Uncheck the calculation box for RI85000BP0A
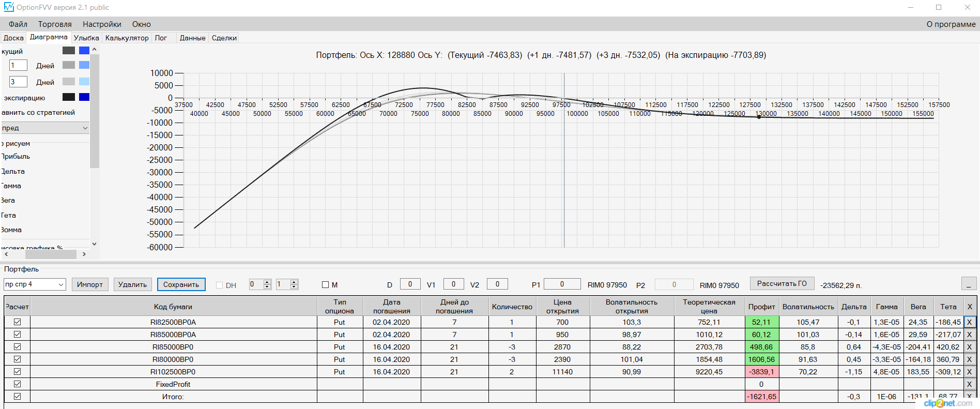Image resolution: width=980 pixels, height=409 pixels. pyautogui.click(x=17, y=335)
